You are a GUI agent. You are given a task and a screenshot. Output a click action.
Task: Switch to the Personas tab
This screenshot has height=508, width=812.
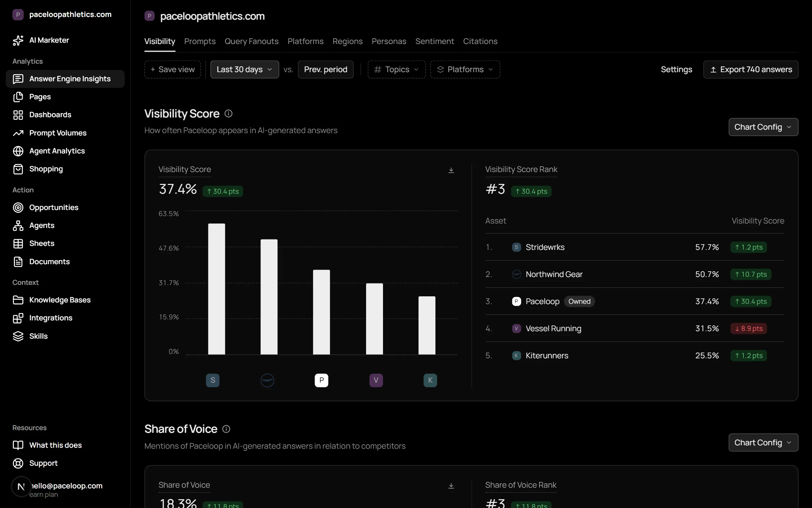(x=389, y=41)
